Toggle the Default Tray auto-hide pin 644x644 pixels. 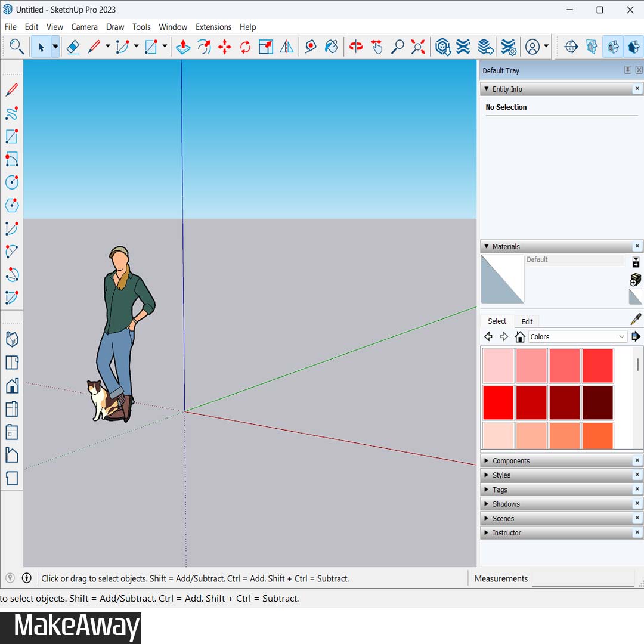click(x=627, y=70)
